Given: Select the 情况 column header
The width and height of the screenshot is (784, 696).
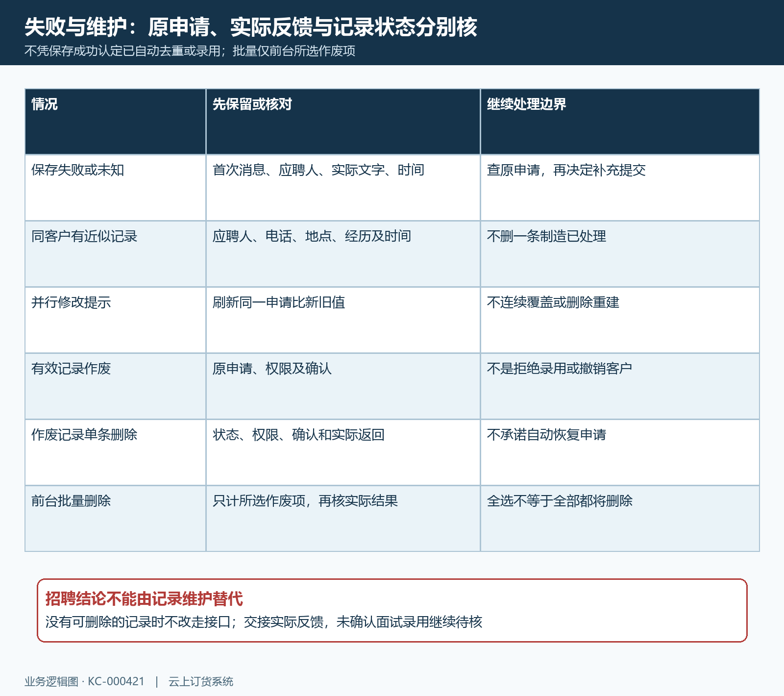Looking at the screenshot, I should [x=116, y=122].
